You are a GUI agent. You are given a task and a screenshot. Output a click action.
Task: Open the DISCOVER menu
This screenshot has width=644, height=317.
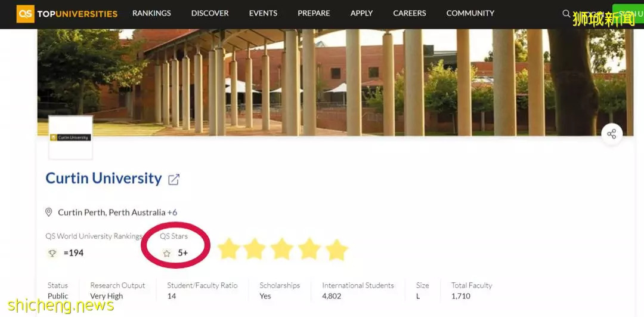click(x=210, y=13)
